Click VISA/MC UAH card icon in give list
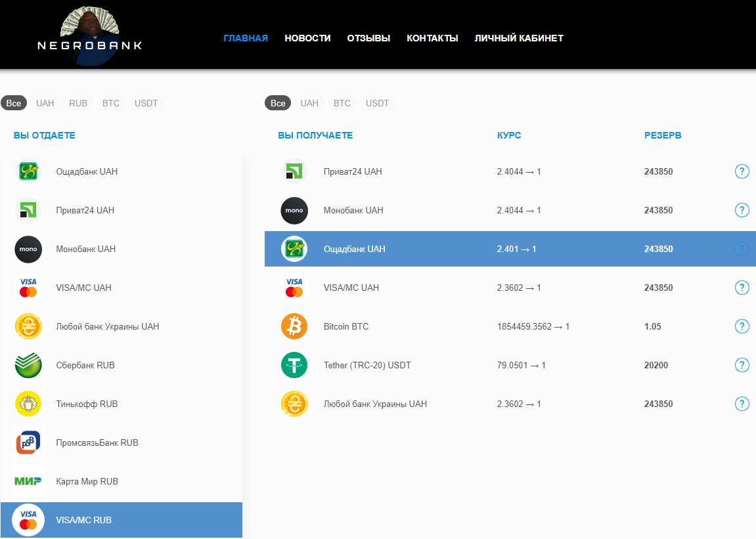This screenshot has width=756, height=539. click(28, 288)
